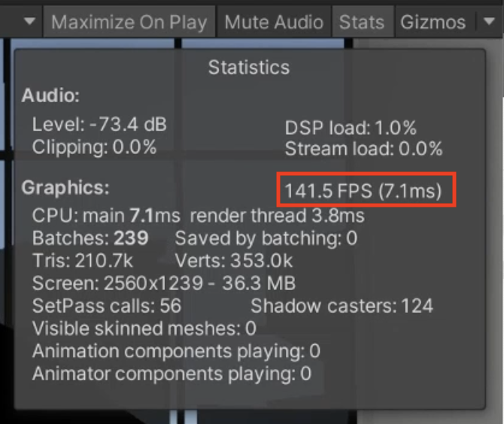
Task: Toggle the Maximize On Play button
Action: 129,22
